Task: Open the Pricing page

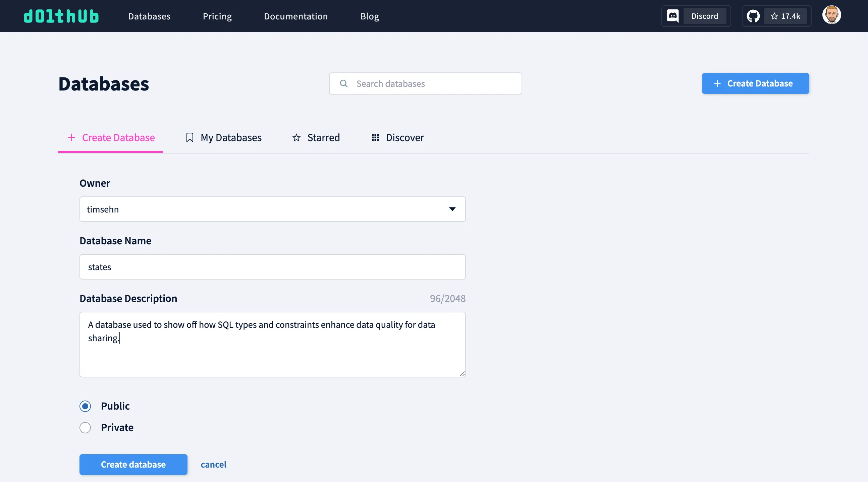Action: tap(217, 16)
